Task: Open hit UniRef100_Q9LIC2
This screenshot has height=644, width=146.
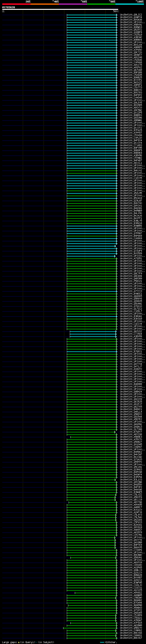Action: tap(131, 15)
